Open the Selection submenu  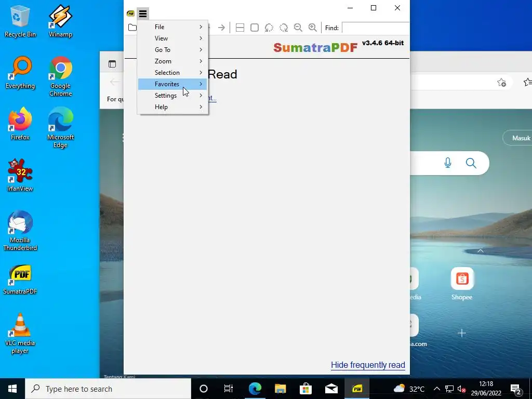[x=172, y=73]
